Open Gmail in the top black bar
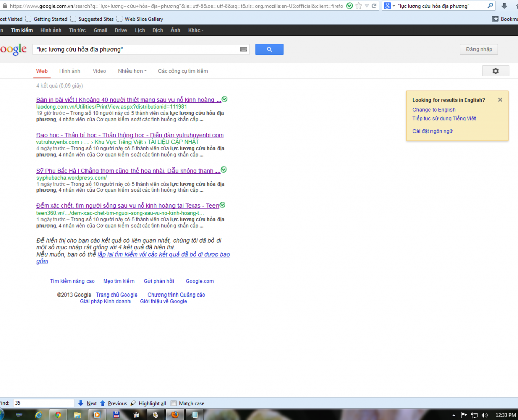 point(100,30)
